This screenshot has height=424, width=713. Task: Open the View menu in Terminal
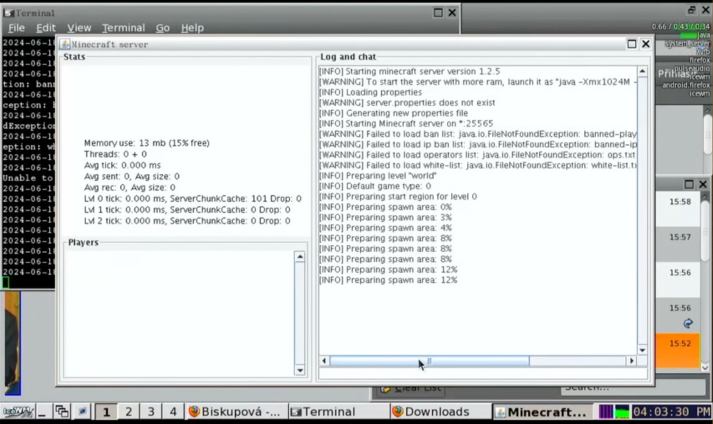click(79, 28)
